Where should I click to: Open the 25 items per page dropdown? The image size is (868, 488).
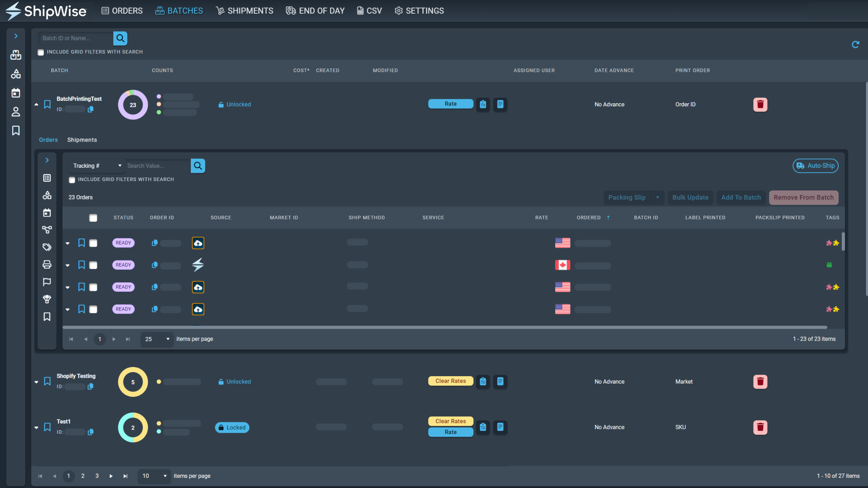156,339
